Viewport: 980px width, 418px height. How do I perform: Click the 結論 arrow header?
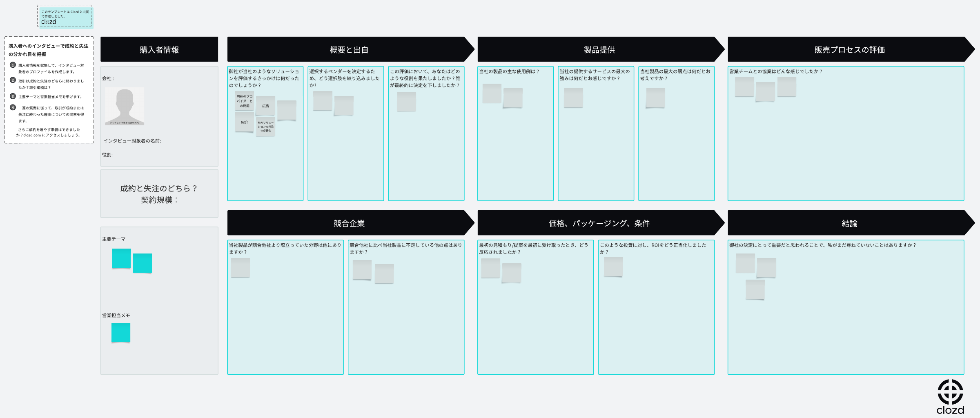click(849, 223)
